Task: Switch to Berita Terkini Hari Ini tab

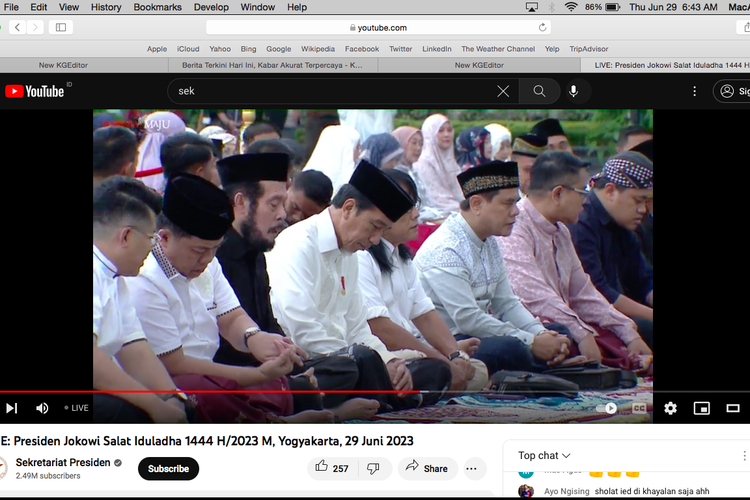Action: (273, 65)
